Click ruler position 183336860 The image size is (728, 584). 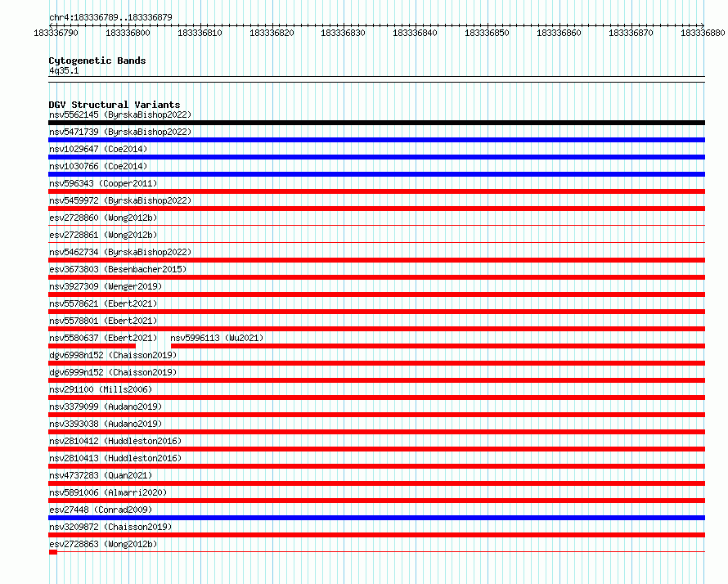pyautogui.click(x=559, y=33)
